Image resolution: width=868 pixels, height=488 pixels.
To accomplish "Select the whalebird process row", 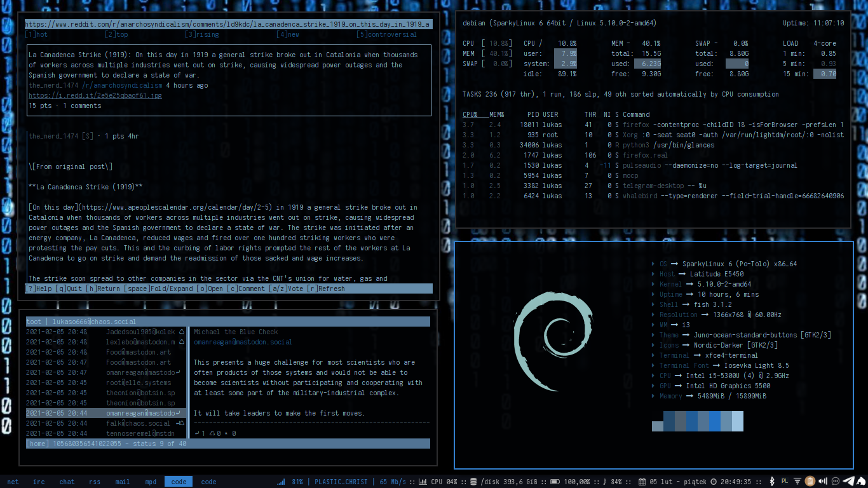I will [653, 196].
